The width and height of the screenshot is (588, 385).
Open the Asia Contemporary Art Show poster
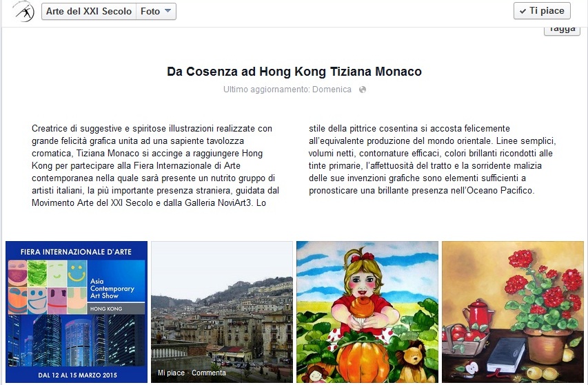tap(77, 312)
